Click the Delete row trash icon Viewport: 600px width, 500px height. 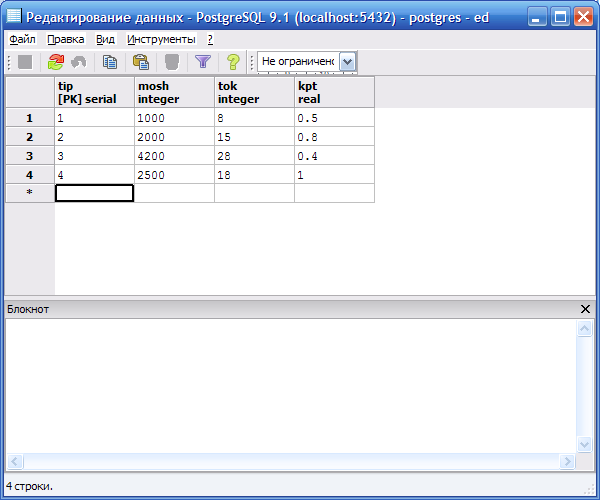[172, 62]
